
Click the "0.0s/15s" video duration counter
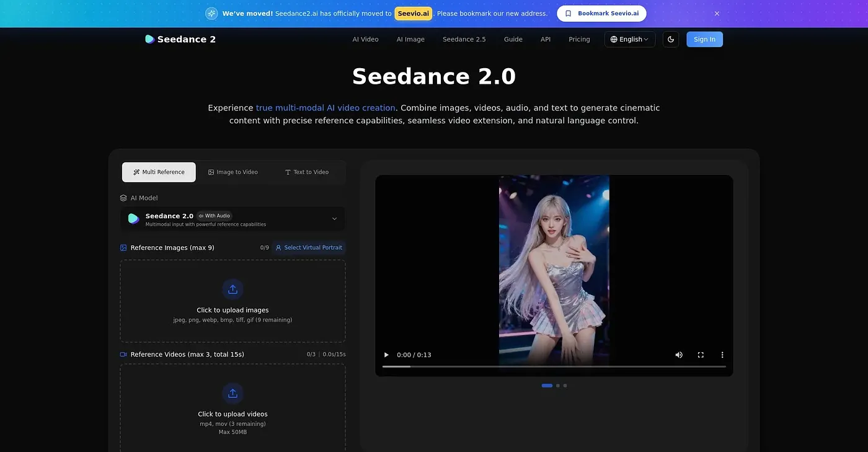334,355
